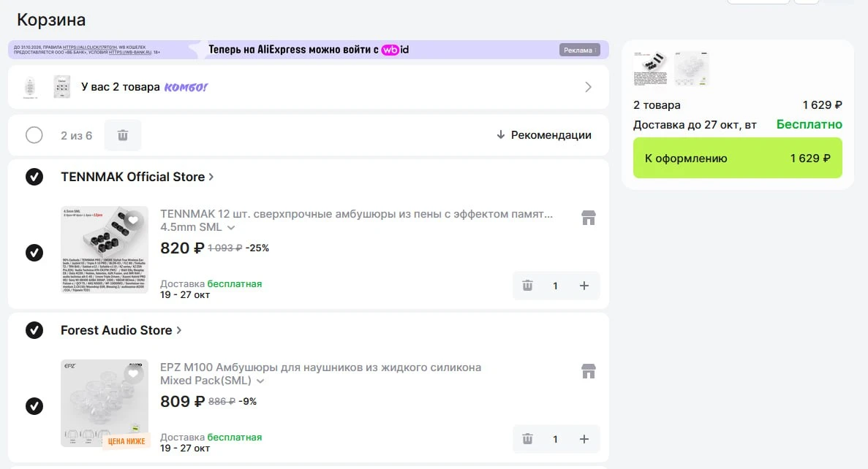This screenshot has width=868, height=469.
Task: Open the EPZ M100 product image thumbnail
Action: click(105, 403)
